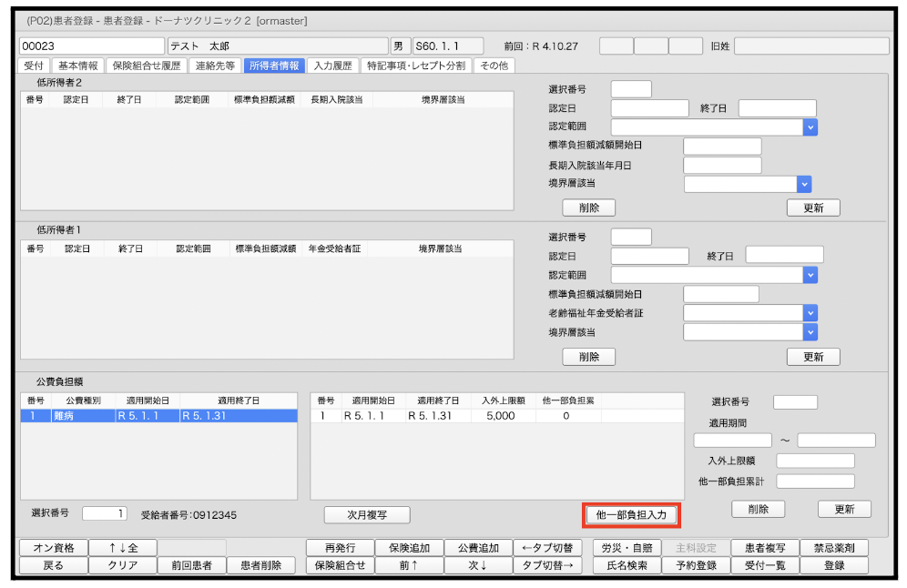This screenshot has width=907, height=588.
Task: Click 認定日 field in 低所得者1 section
Action: pyautogui.click(x=650, y=256)
